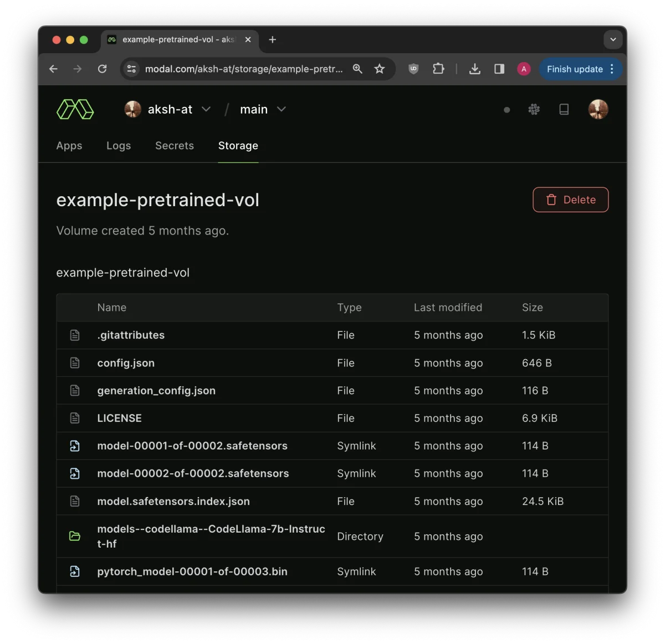The width and height of the screenshot is (665, 644).
Task: Select the .gitattributes file name
Action: coord(131,335)
